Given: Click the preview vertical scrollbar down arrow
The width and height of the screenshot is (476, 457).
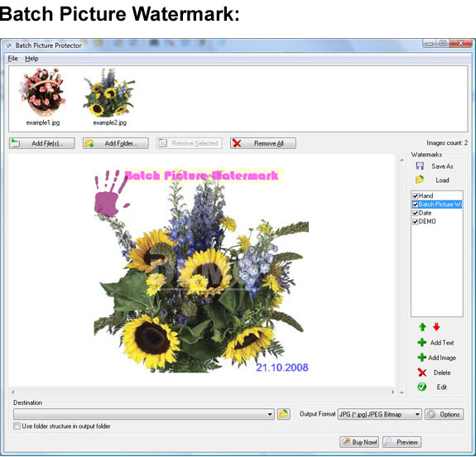Looking at the screenshot, I should (401, 392).
